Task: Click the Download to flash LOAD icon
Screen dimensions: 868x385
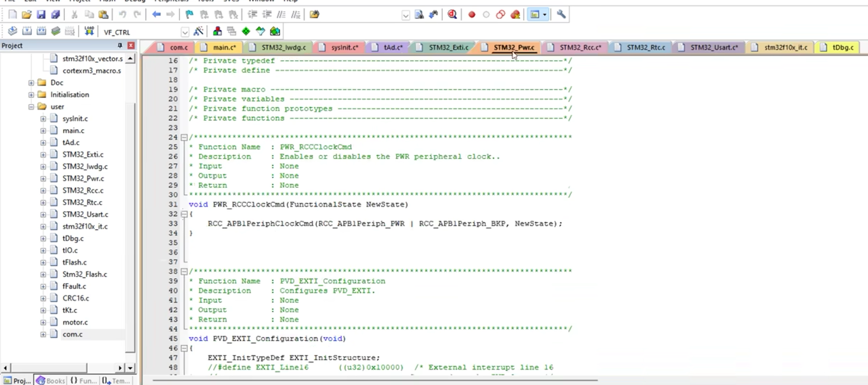Action: click(89, 31)
